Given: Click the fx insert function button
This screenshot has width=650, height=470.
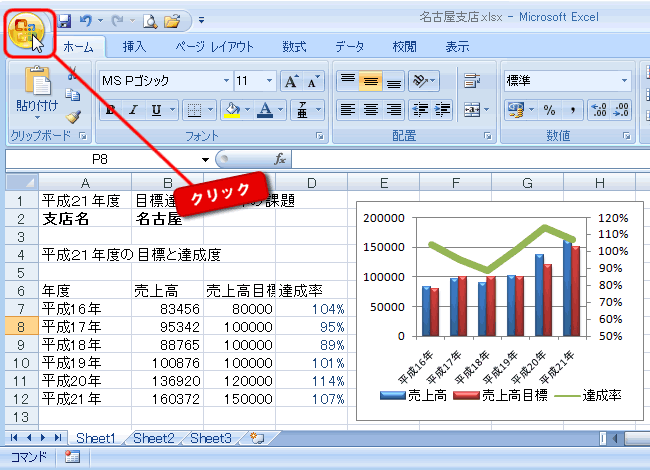Looking at the screenshot, I should [x=280, y=159].
